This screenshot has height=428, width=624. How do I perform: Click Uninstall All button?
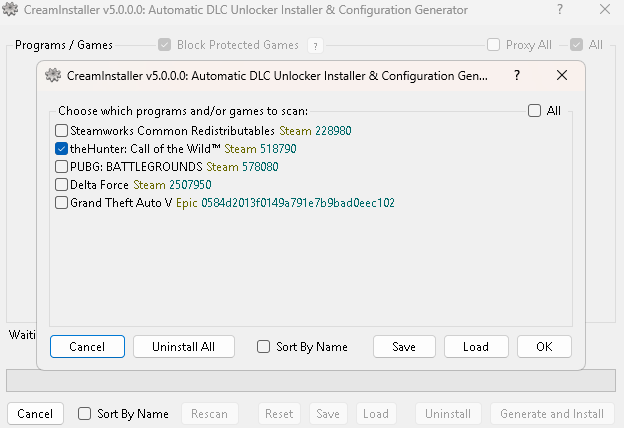[183, 346]
